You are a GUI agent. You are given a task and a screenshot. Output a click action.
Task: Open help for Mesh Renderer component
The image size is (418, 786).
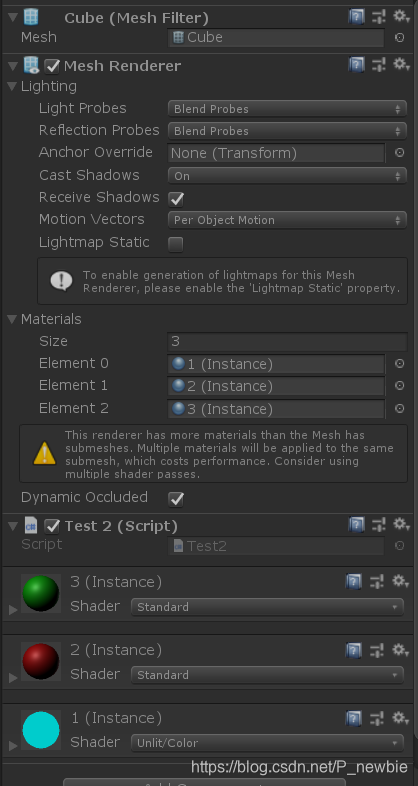pyautogui.click(x=356, y=64)
